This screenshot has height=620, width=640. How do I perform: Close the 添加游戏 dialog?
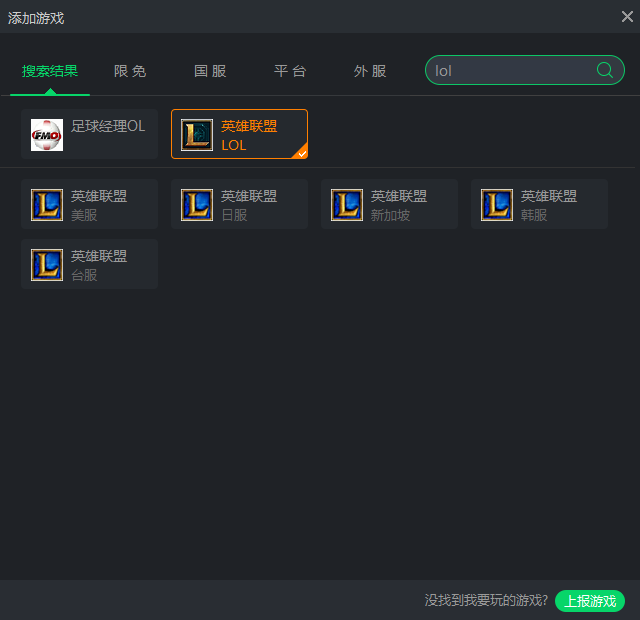[x=627, y=17]
